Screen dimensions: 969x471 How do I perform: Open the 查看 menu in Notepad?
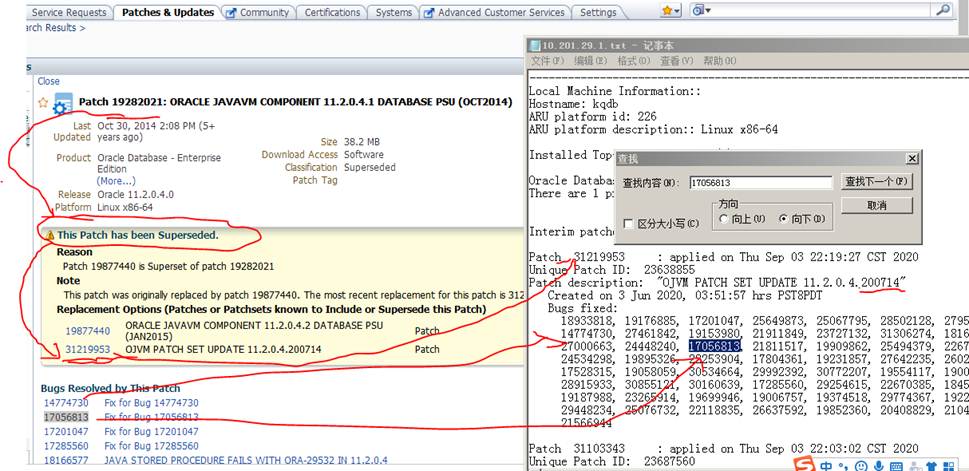pos(677,61)
